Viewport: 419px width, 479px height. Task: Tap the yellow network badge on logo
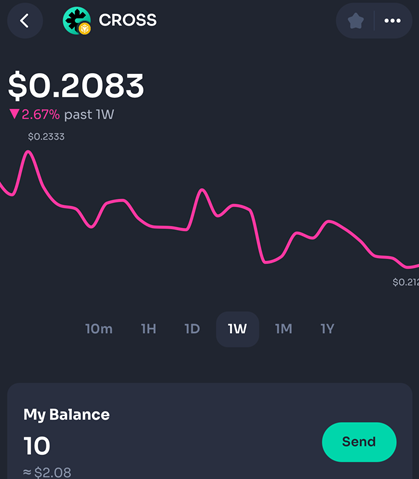85,29
